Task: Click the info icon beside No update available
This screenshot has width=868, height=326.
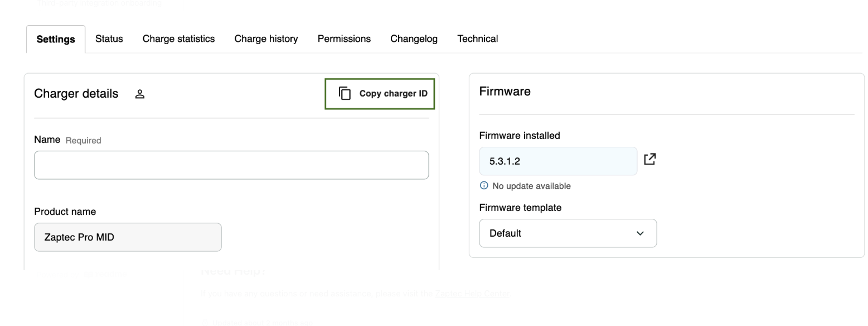Action: pyautogui.click(x=484, y=186)
